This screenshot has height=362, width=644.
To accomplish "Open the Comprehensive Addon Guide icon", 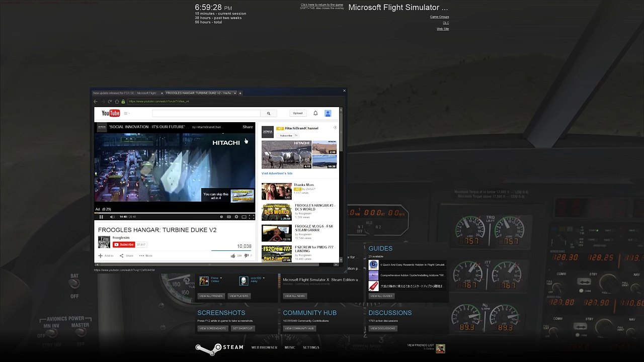I will (373, 276).
